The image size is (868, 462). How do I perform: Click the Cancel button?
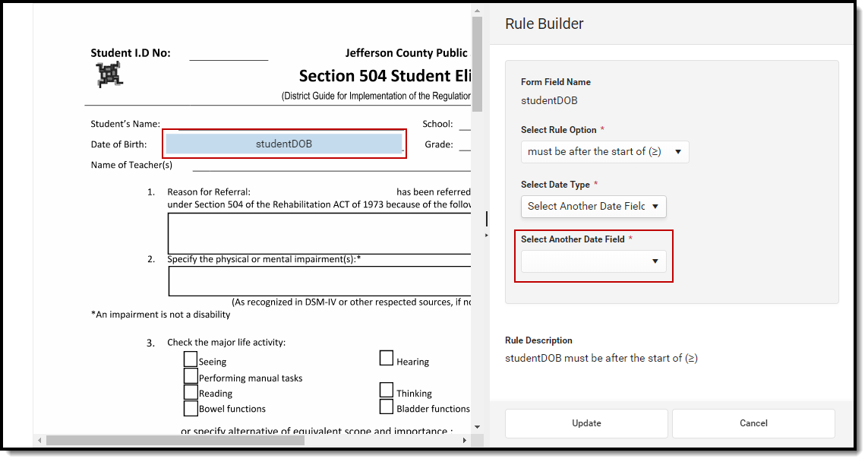[753, 423]
